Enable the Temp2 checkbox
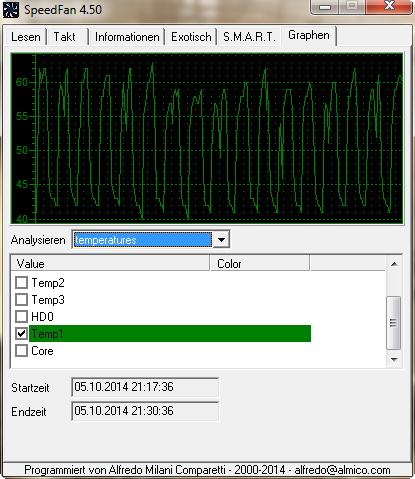 (22, 283)
